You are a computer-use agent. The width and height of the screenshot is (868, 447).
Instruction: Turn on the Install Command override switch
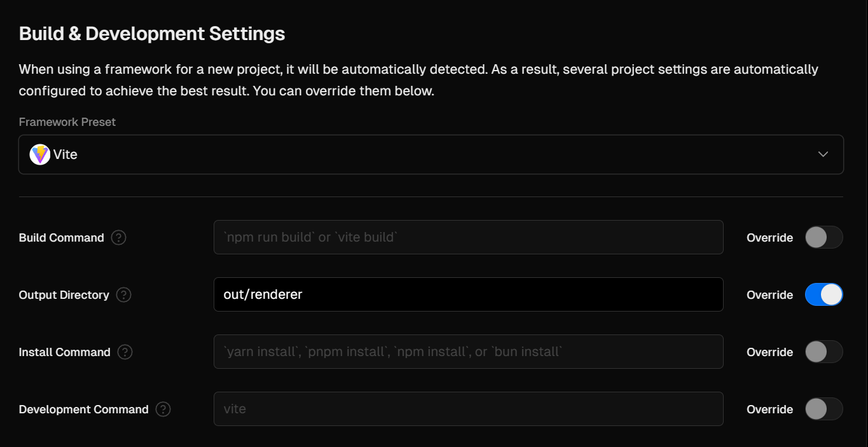click(823, 352)
